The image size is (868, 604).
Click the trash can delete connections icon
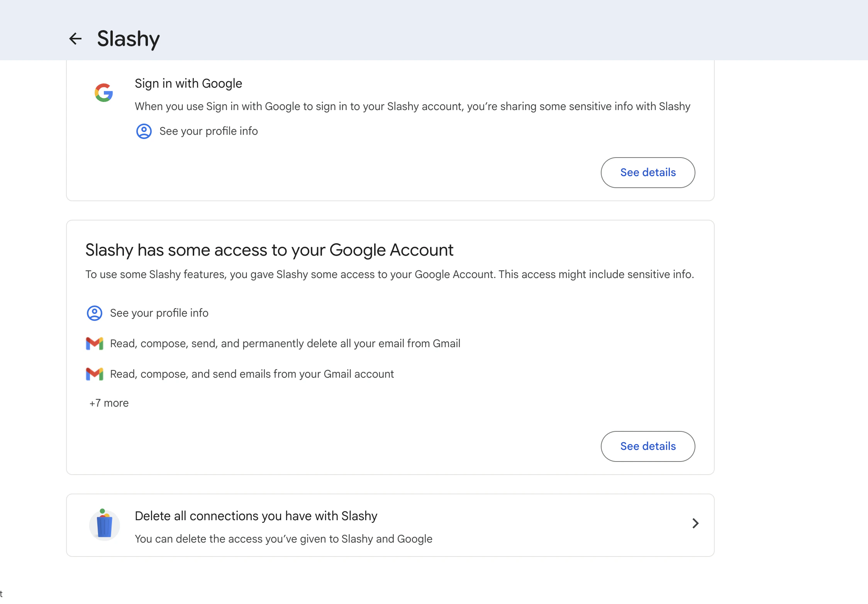point(104,525)
